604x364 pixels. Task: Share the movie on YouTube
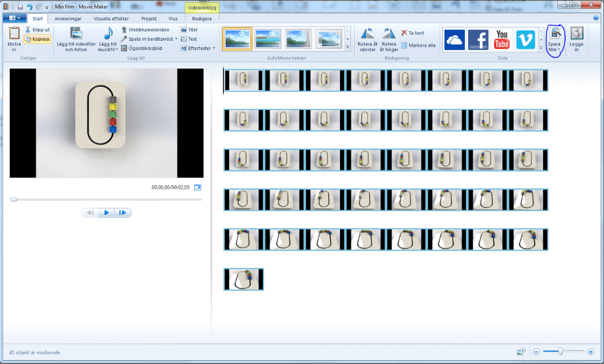[501, 40]
